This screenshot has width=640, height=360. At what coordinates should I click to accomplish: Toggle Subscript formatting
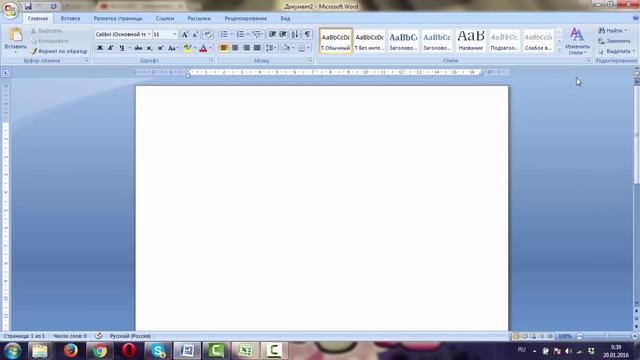(149, 48)
